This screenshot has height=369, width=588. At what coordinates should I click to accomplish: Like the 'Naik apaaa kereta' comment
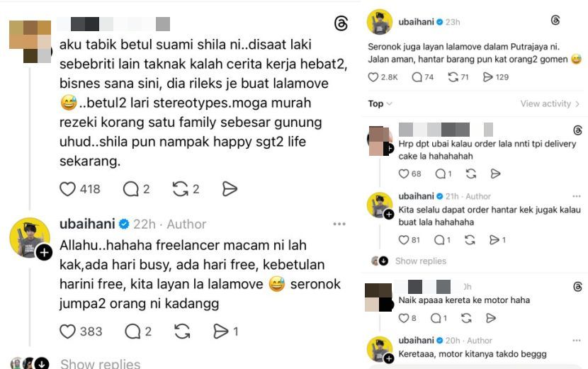(404, 319)
